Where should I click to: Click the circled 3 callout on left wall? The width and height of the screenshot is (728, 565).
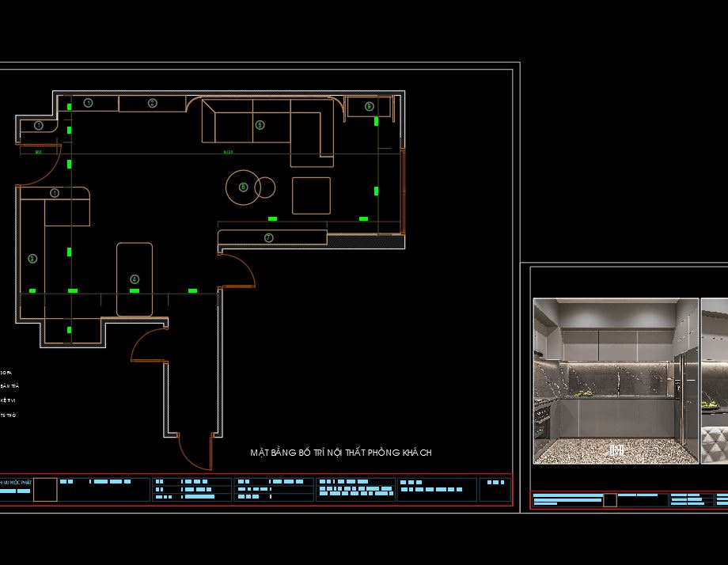(32, 259)
